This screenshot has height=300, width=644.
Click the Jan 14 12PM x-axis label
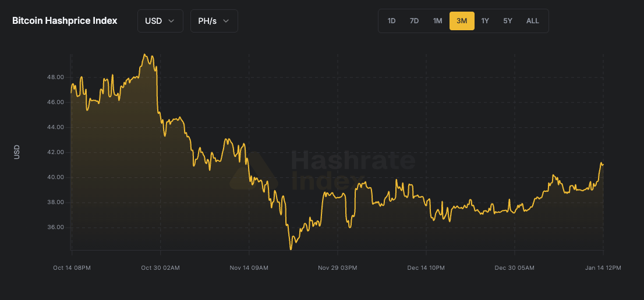point(603,267)
